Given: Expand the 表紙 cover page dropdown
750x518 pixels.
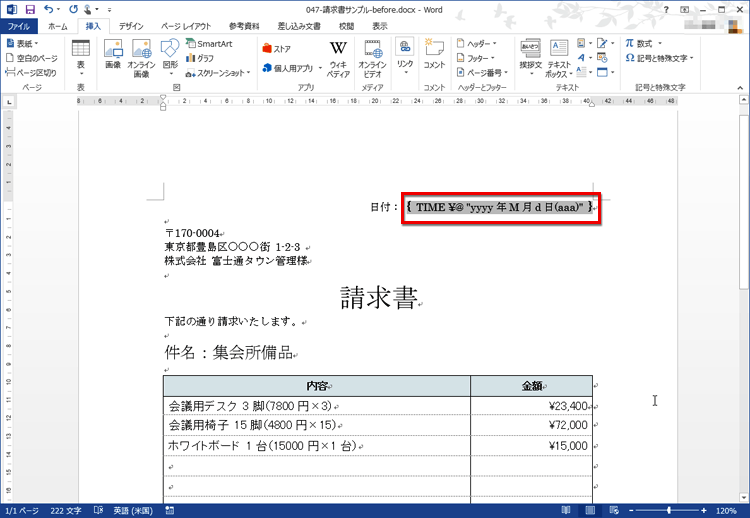Looking at the screenshot, I should [36, 44].
